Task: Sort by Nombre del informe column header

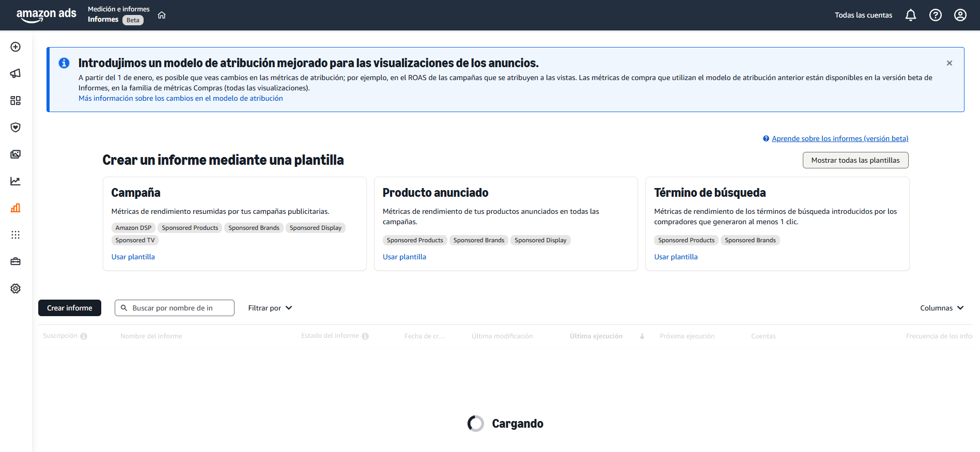Action: 151,336
